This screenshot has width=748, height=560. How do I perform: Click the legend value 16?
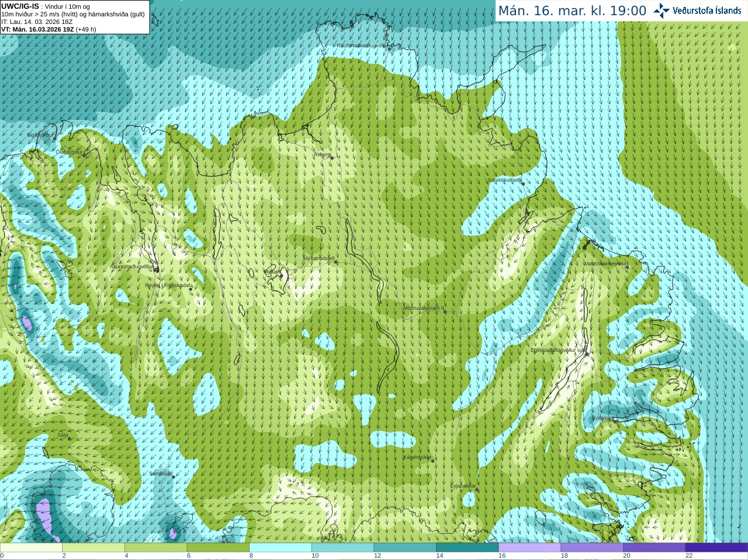tap(502, 556)
